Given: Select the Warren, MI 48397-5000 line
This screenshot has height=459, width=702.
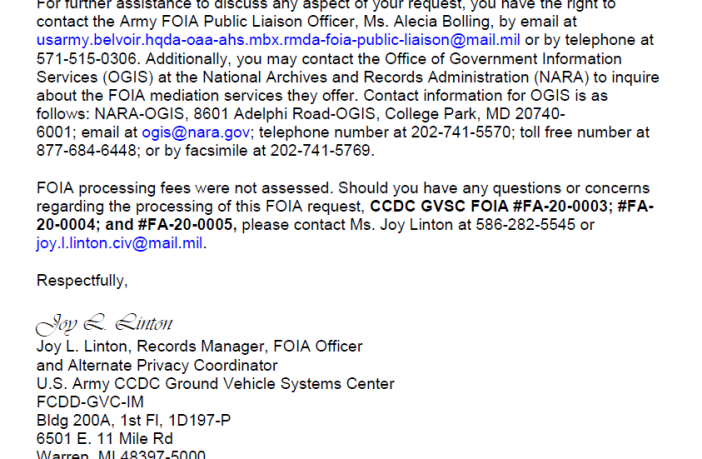Looking at the screenshot, I should 121,454.
